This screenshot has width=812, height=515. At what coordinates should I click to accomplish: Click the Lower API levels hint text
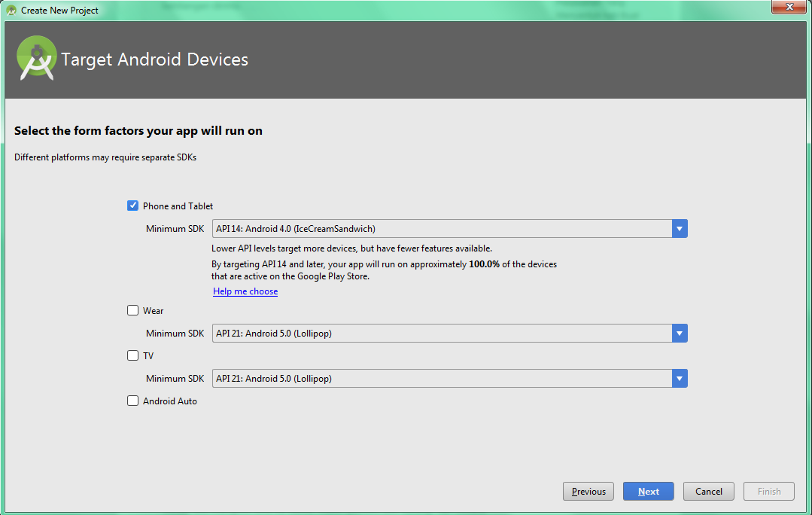(351, 248)
